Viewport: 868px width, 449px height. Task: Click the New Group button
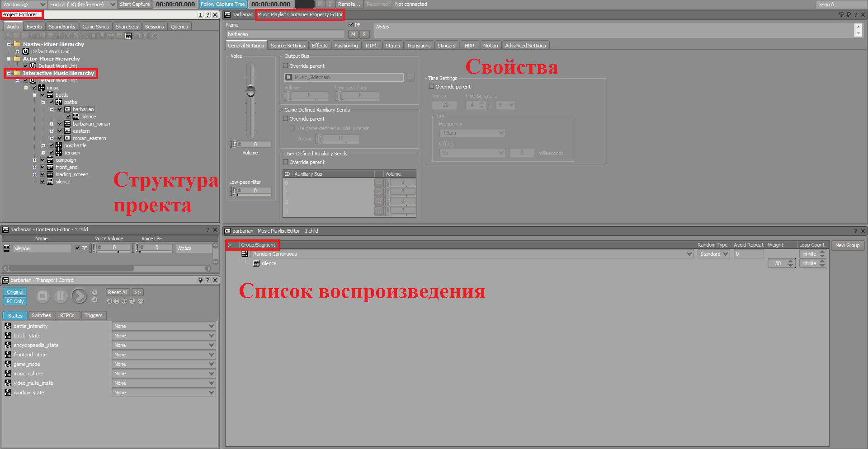[x=847, y=245]
